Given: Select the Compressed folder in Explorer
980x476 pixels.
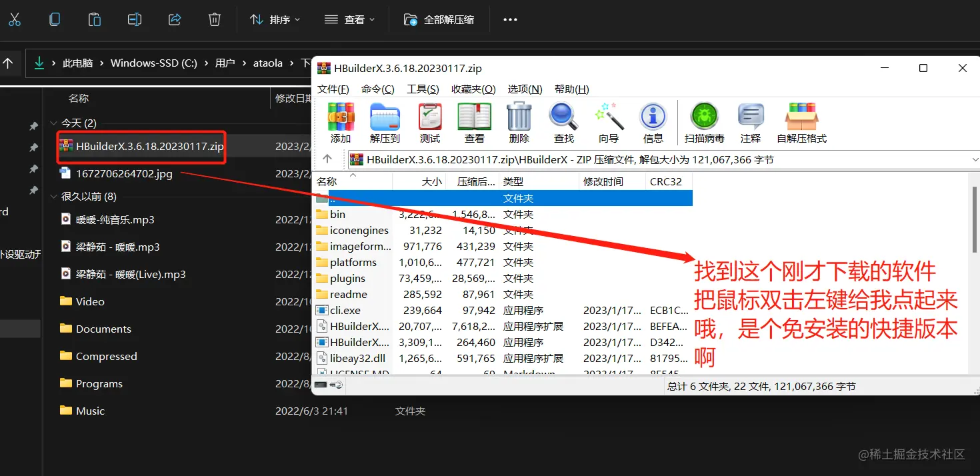Looking at the screenshot, I should [98, 356].
